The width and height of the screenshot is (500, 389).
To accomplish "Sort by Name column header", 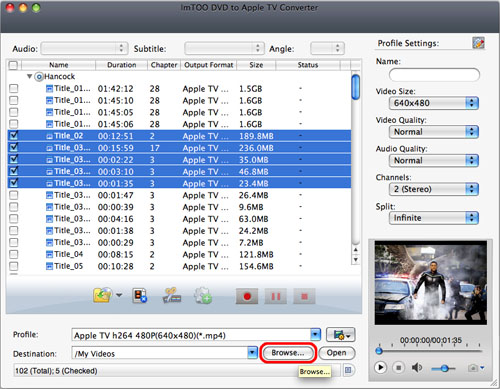I will pyautogui.click(x=59, y=65).
